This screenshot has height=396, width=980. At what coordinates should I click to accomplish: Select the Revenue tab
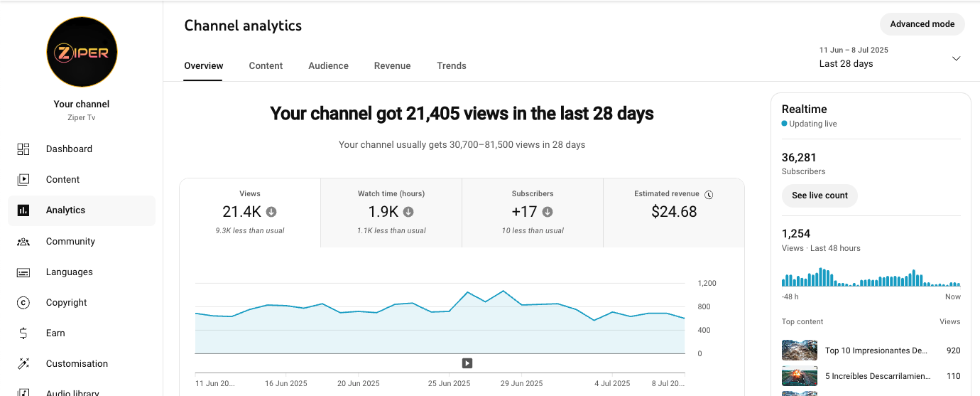coord(392,66)
